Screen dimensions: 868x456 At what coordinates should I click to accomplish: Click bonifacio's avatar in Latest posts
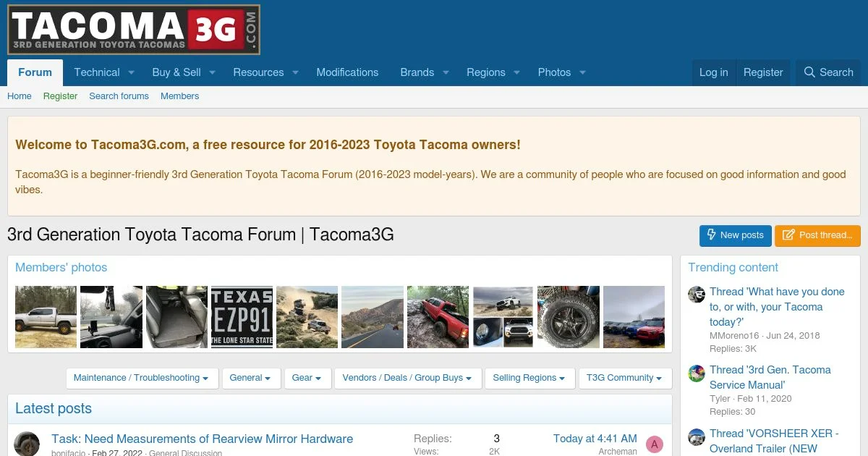click(x=27, y=444)
